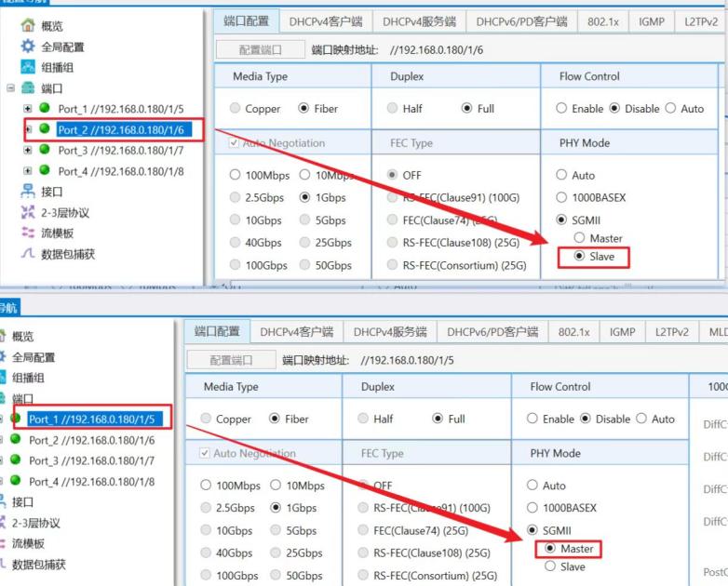The image size is (728, 586).
Task: Click the 2-3层协议 icon in top window
Action: tap(28, 212)
